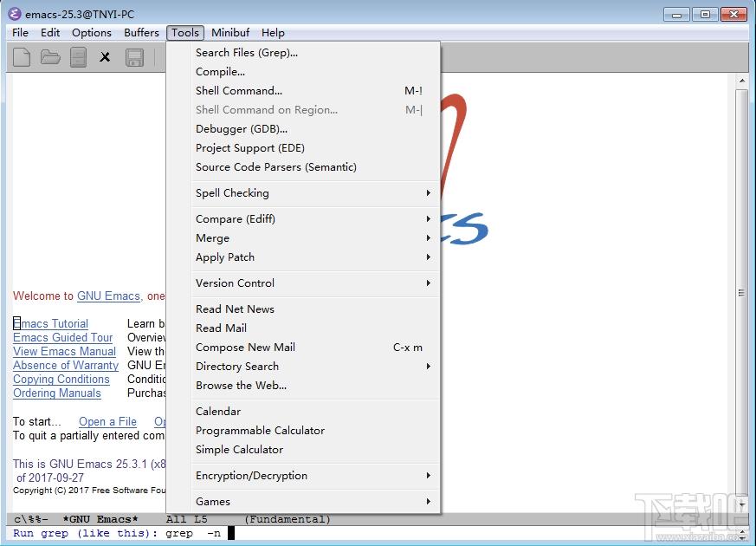The image size is (756, 546).
Task: Launch Simple Calculator
Action: [x=304, y=450]
